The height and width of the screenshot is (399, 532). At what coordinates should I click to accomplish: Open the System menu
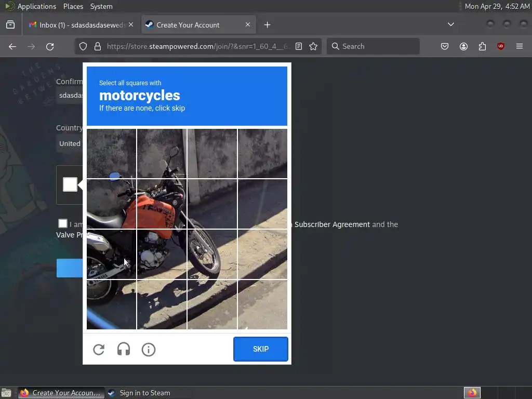[101, 6]
